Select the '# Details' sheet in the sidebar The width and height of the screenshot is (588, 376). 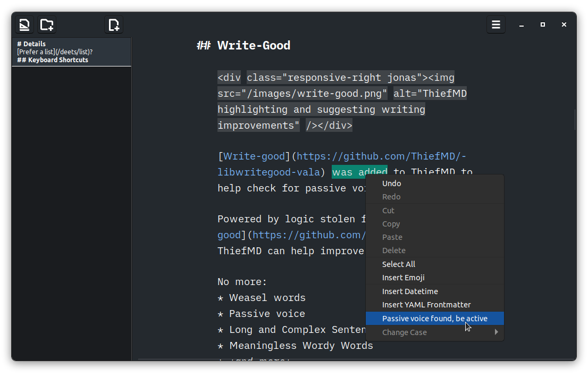point(71,52)
